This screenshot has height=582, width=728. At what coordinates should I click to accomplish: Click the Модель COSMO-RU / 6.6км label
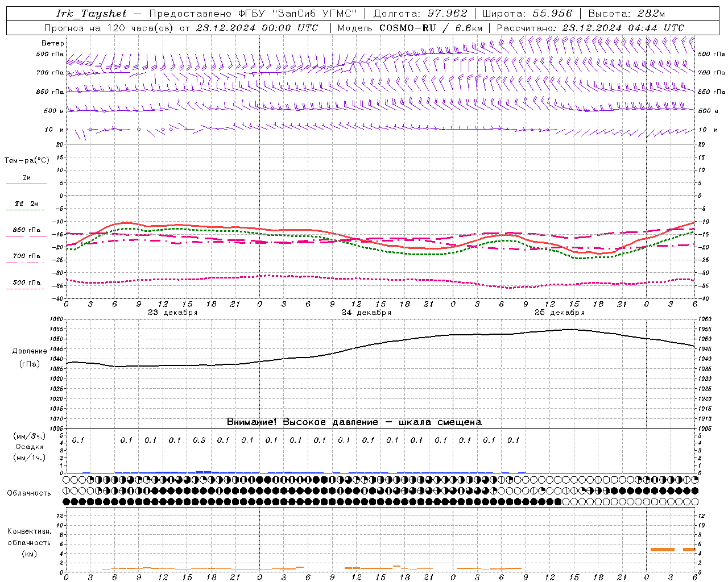(x=410, y=28)
